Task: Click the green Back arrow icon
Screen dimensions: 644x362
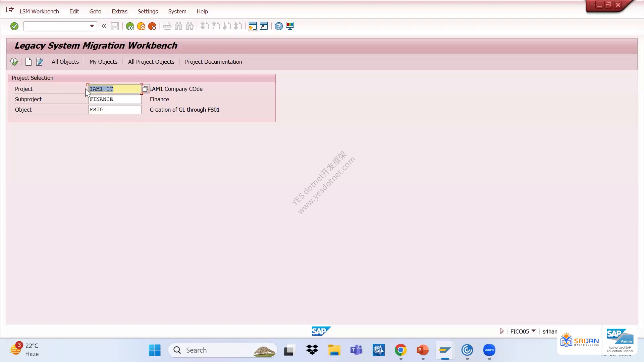Action: point(130,26)
